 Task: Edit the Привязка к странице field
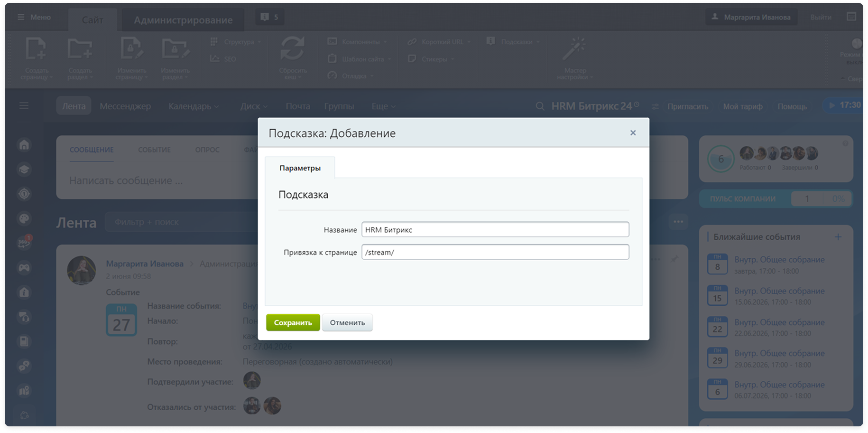pos(495,252)
